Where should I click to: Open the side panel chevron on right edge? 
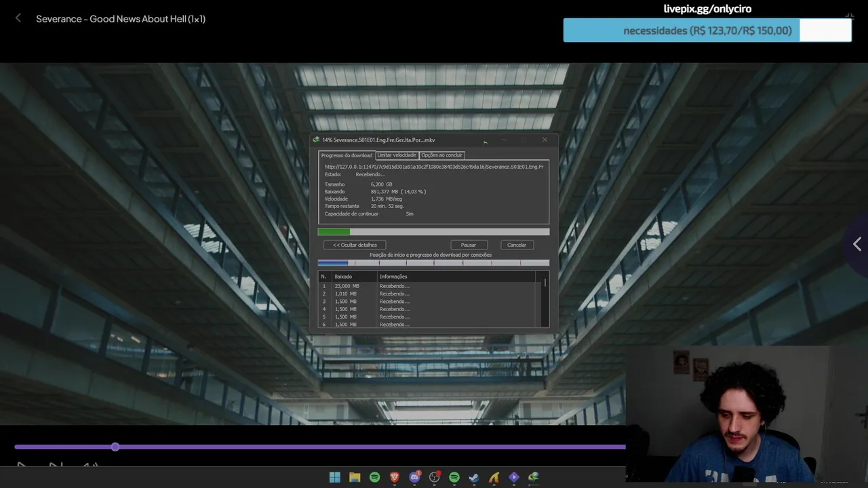[857, 244]
